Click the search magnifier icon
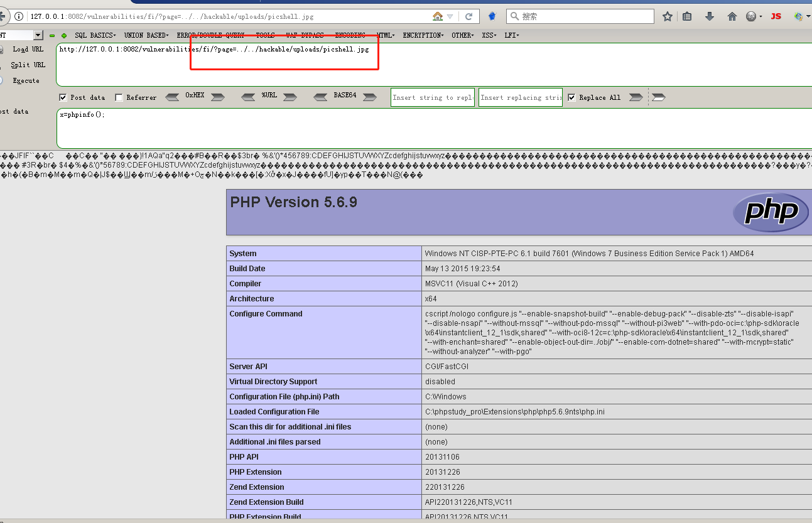812x523 pixels. [x=515, y=16]
